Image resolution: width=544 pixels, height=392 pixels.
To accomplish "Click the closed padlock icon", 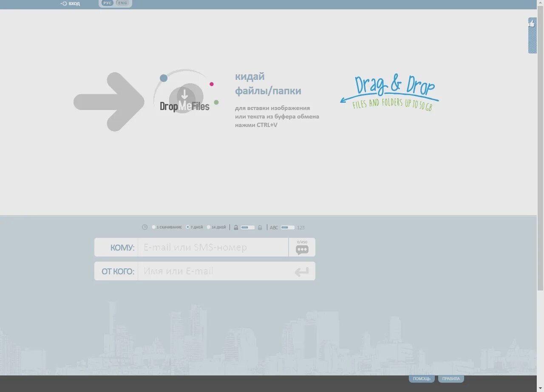I will (260, 227).
